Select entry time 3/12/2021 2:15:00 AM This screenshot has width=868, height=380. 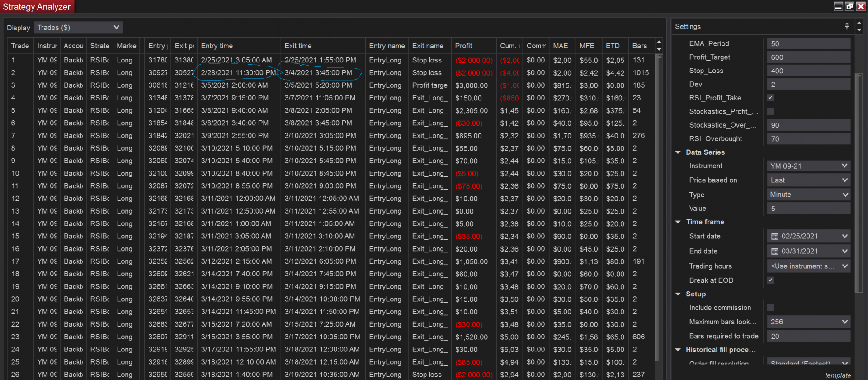coord(239,261)
